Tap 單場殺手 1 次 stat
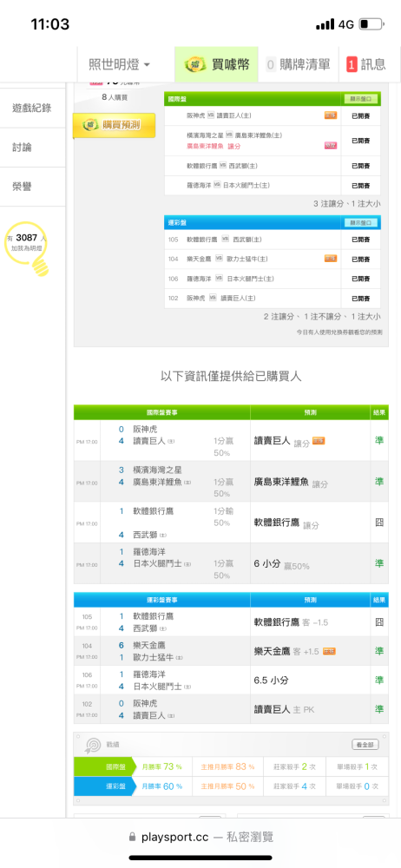The height and width of the screenshot is (868, 401). click(x=358, y=766)
